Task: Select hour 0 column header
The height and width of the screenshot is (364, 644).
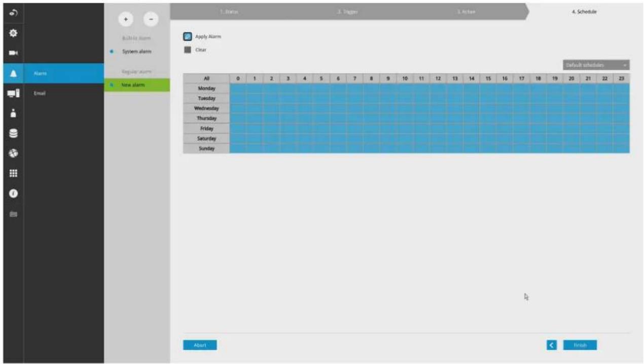Action: (x=238, y=78)
